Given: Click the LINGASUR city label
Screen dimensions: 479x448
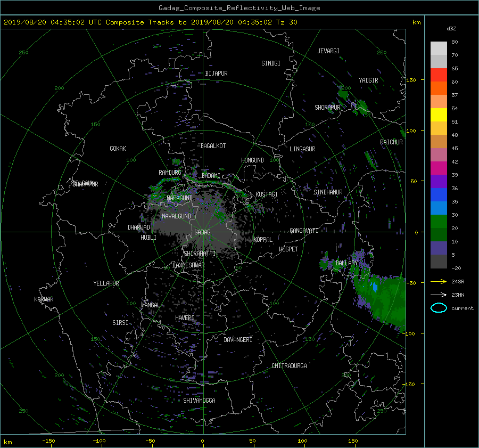Looking at the screenshot, I should (302, 149).
